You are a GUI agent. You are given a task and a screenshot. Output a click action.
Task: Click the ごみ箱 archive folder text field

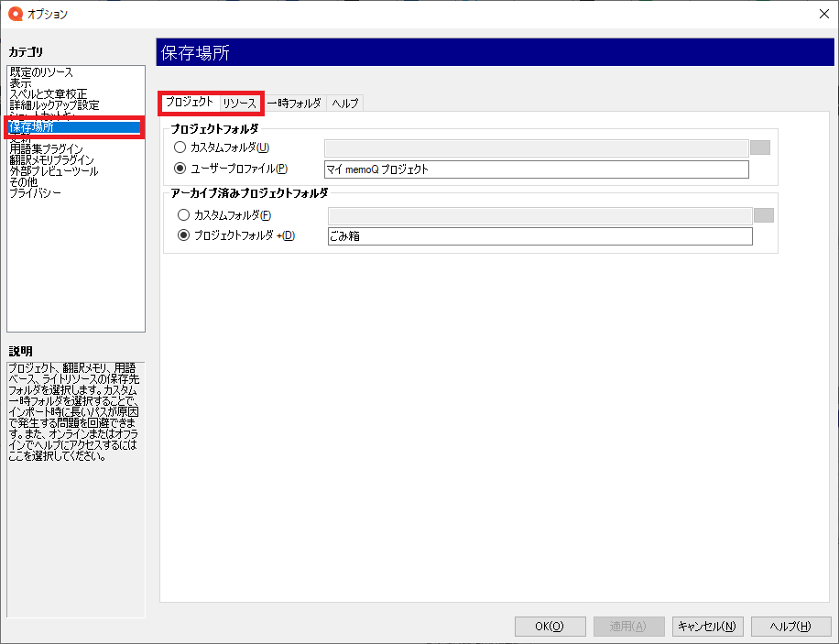tap(539, 236)
